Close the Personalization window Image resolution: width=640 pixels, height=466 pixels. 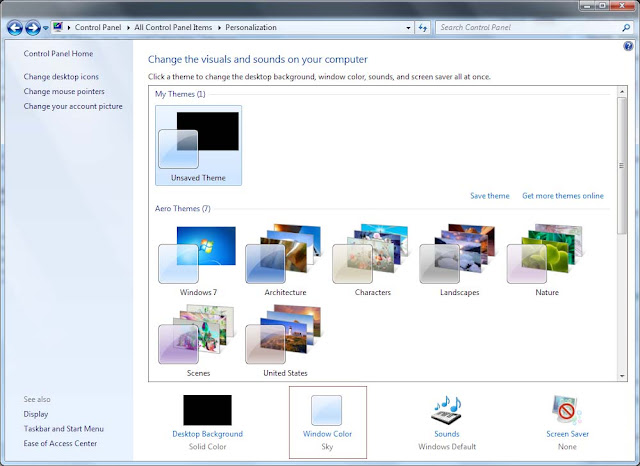623,5
